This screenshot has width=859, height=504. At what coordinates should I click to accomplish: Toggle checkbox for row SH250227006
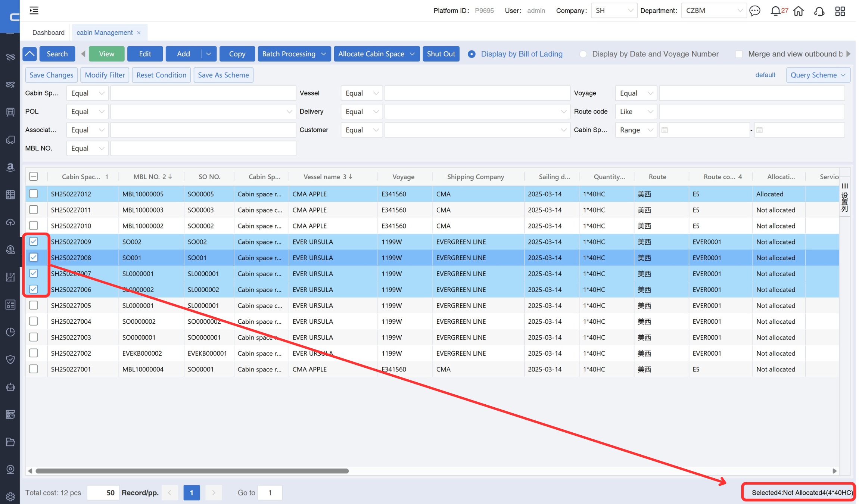[34, 290]
